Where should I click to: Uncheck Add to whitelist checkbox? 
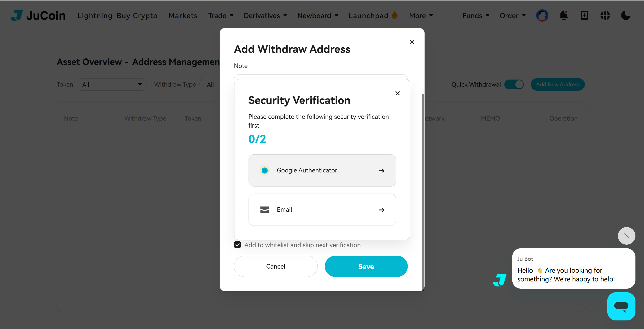[x=237, y=245]
